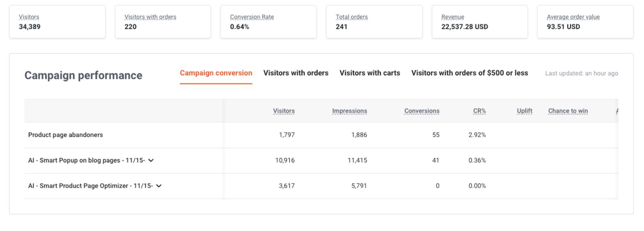The height and width of the screenshot is (231, 644).
Task: Click the 2.92% CR cell
Action: 477,135
